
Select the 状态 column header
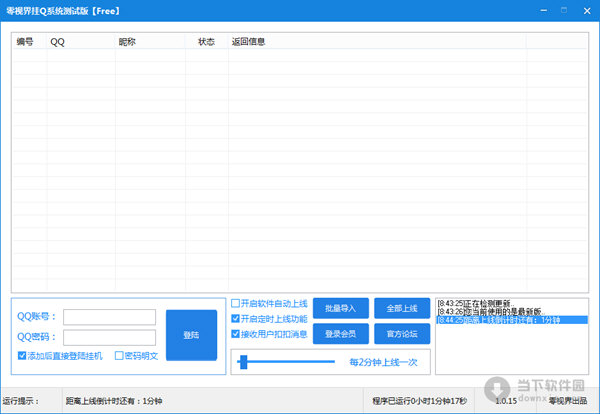(x=207, y=42)
